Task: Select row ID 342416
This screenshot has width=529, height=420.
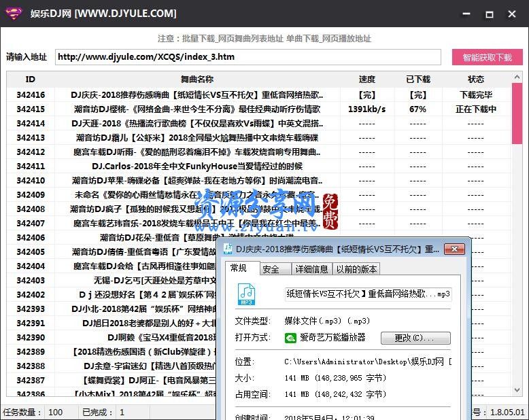Action: pyautogui.click(x=259, y=95)
